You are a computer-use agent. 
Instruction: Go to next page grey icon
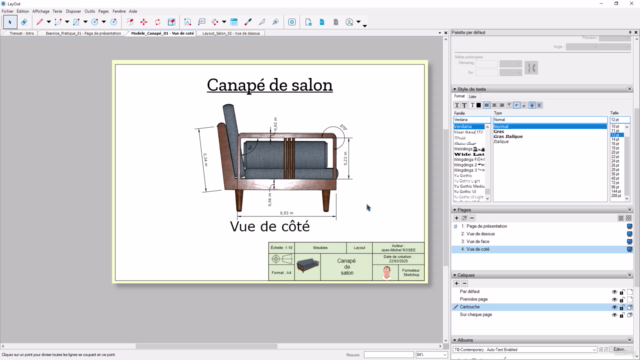pyautogui.click(x=336, y=22)
